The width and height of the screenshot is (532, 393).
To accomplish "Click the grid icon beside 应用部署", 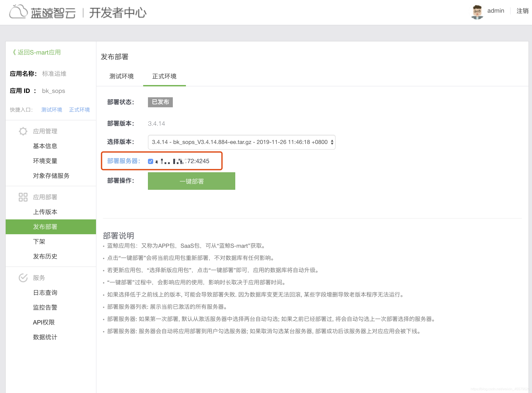I will (x=23, y=197).
